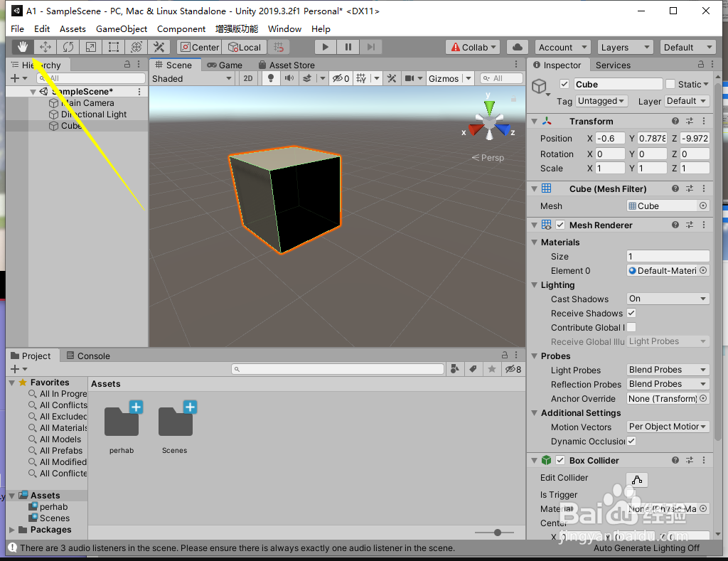Switch to the Console tab

pos(88,356)
